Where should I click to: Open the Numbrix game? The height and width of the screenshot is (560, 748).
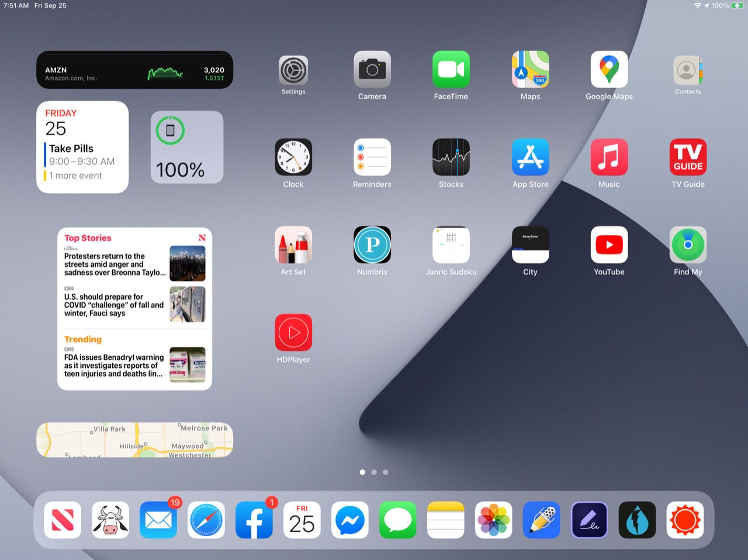(x=372, y=245)
